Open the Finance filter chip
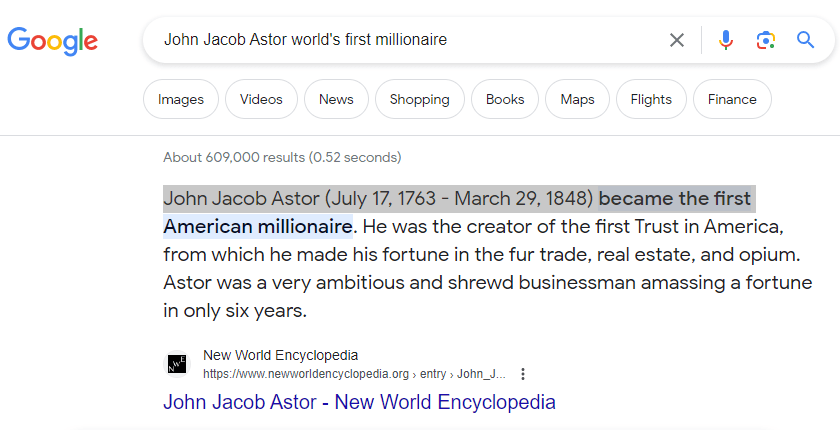The image size is (840, 430). coord(732,99)
